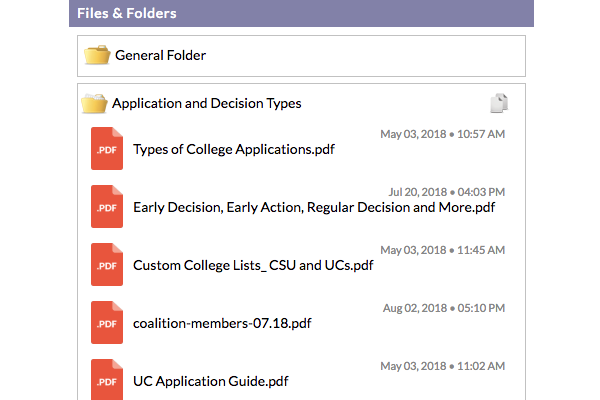The height and width of the screenshot is (400, 600).
Task: Click PDF icon for Types of College Applications
Action: 107,149
